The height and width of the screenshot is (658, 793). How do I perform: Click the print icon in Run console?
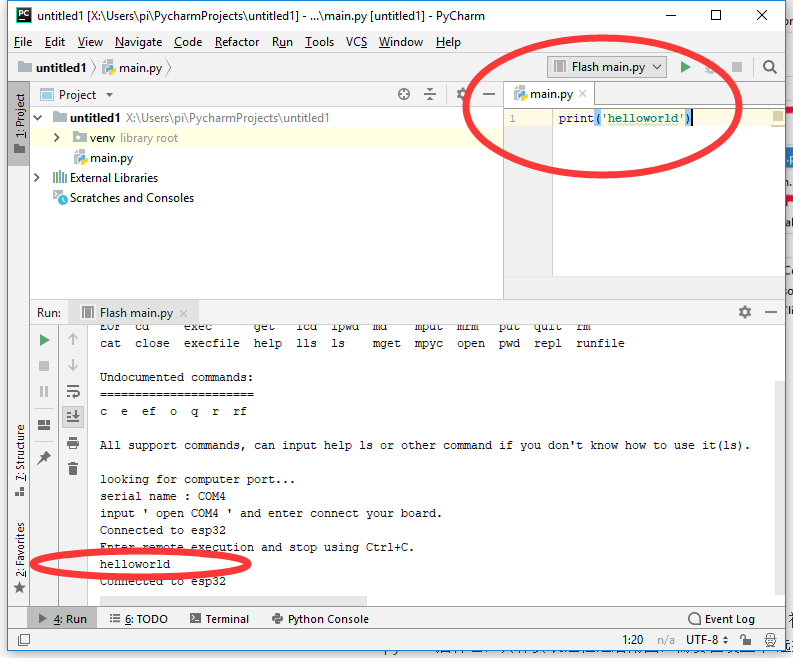point(73,443)
